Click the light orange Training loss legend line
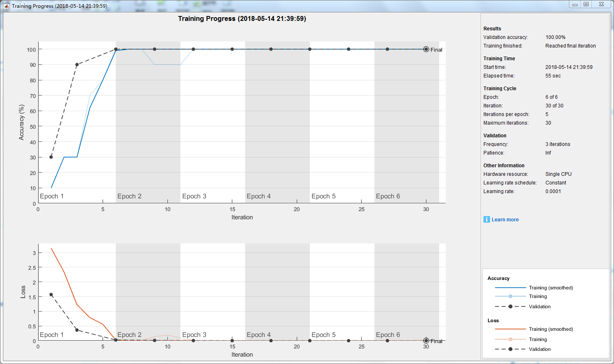This screenshot has height=364, width=614. (510, 339)
